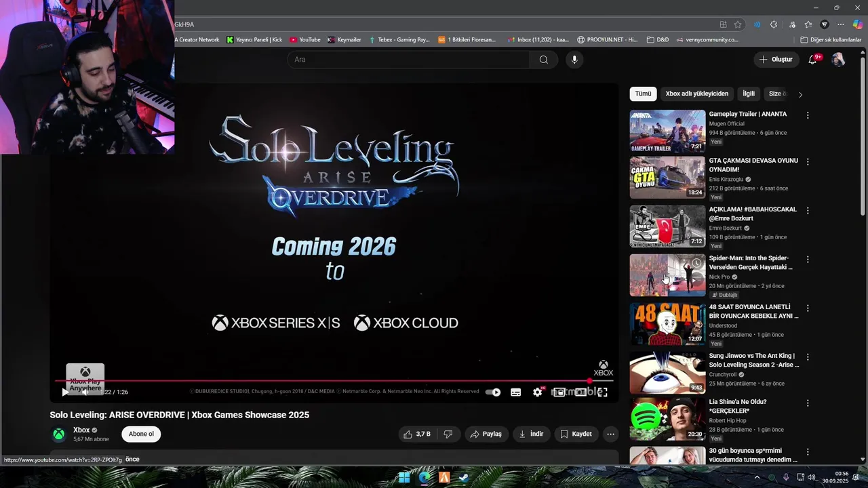Screen dimensions: 868x488
Task: Open the Xbox channel name link
Action: 81,430
